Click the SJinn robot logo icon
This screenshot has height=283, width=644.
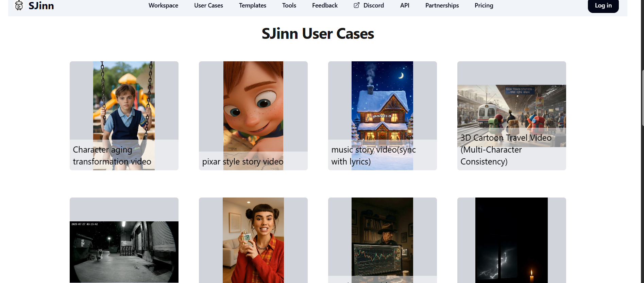19,5
